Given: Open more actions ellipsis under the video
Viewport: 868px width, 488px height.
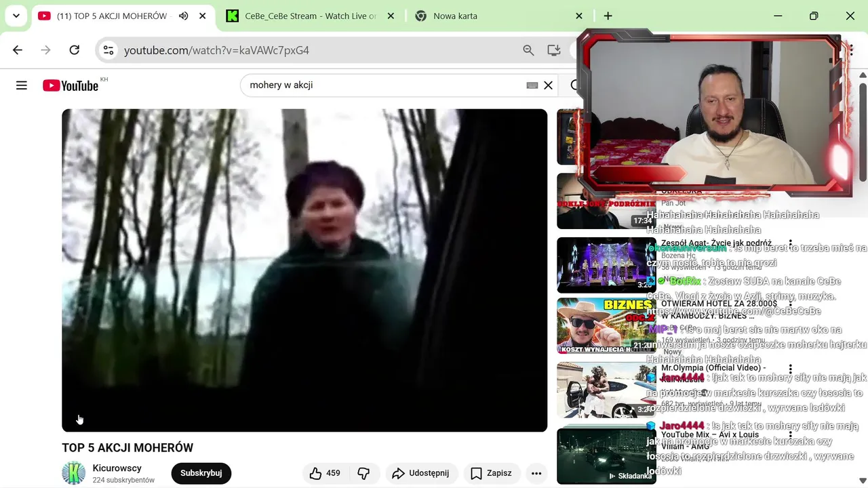Looking at the screenshot, I should [536, 473].
